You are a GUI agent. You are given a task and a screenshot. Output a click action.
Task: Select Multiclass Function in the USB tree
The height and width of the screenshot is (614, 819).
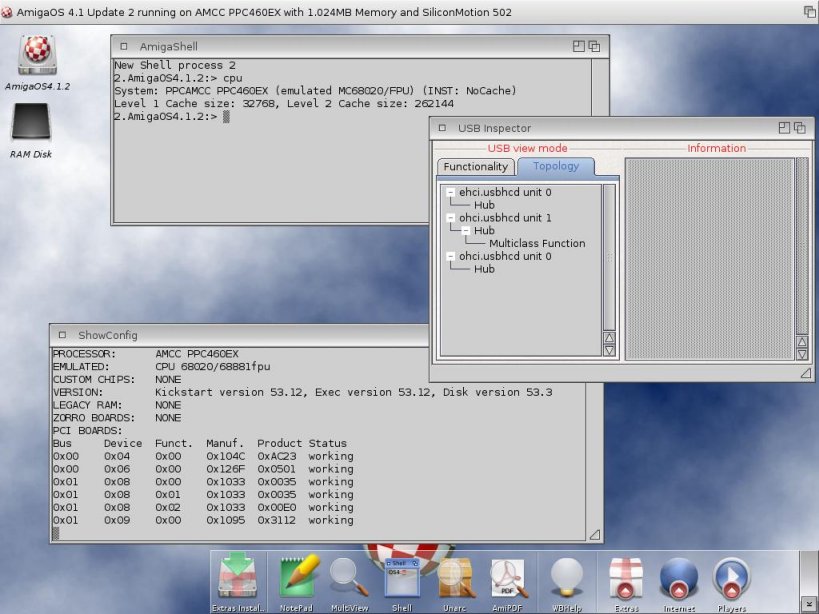coord(537,243)
